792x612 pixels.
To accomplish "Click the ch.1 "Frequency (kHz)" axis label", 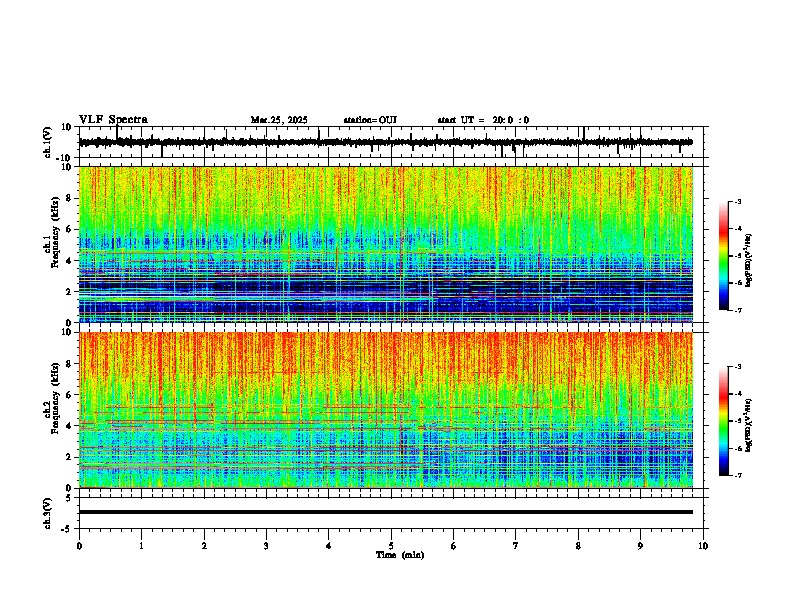I will tap(55, 233).
